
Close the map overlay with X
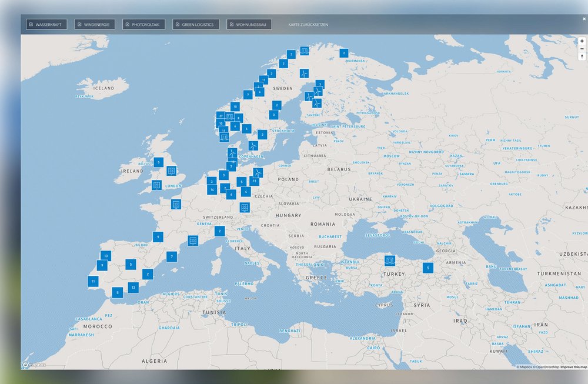pyautogui.click(x=584, y=19)
